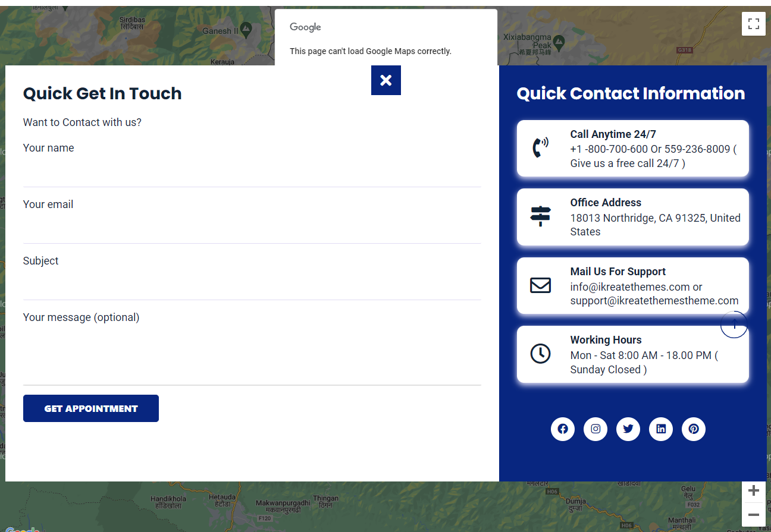
Task: Click the Your message text area
Action: [252, 355]
